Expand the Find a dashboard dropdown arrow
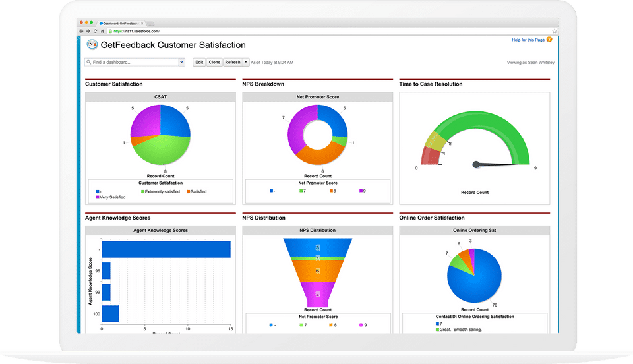The height and width of the screenshot is (364, 633). click(x=182, y=62)
